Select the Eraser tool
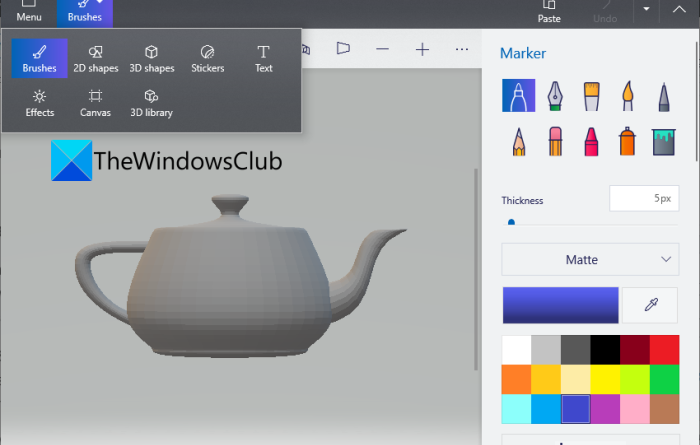Viewport: 700px width, 445px height. (555, 141)
